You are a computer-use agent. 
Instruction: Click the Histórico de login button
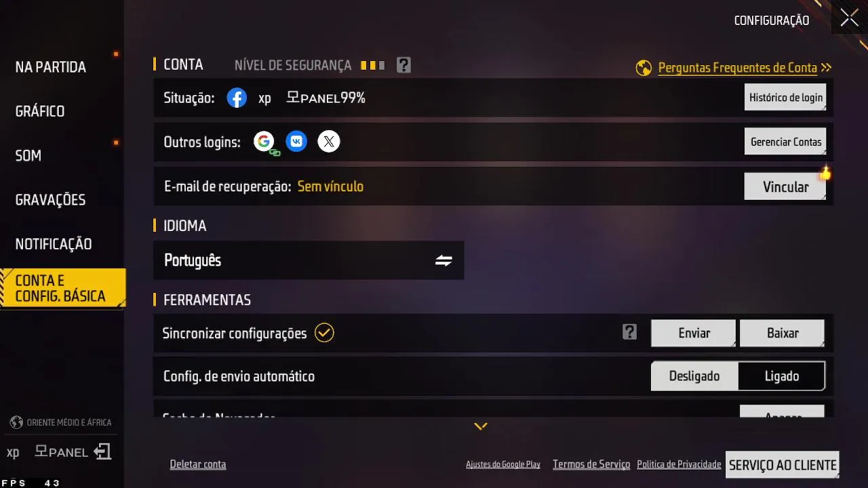[x=785, y=98]
